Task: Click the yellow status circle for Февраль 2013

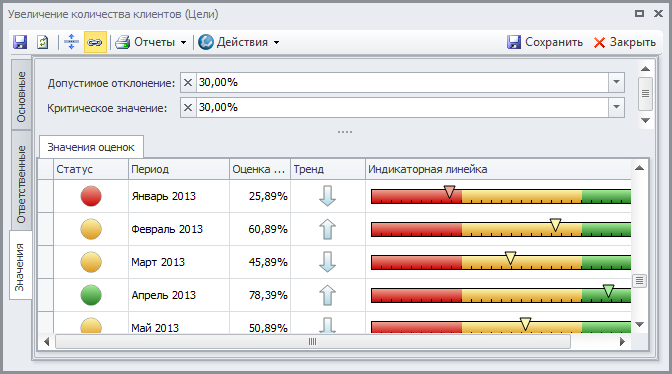Action: tap(91, 229)
